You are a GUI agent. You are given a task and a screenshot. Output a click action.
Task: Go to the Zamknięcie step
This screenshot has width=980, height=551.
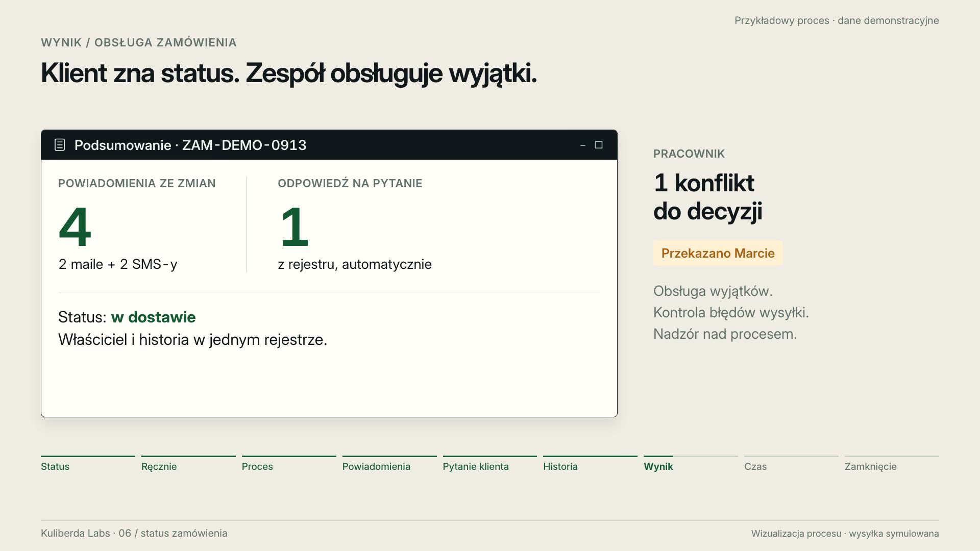(892, 464)
